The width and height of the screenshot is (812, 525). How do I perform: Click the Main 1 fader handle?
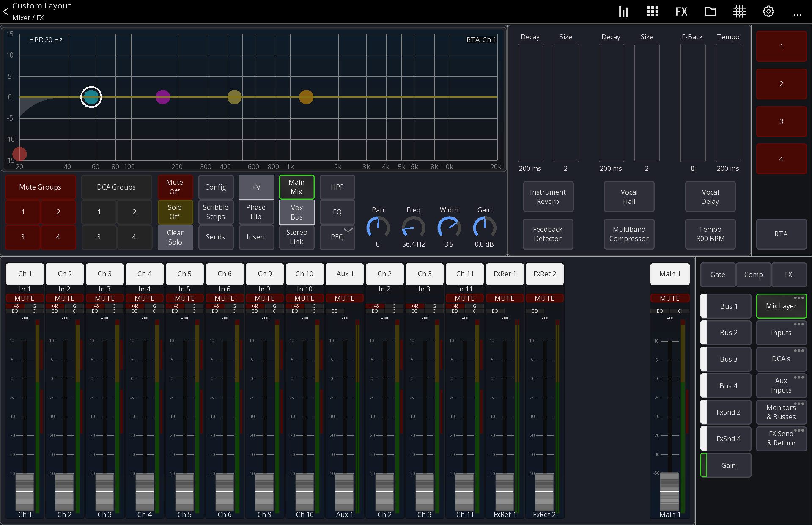(670, 491)
